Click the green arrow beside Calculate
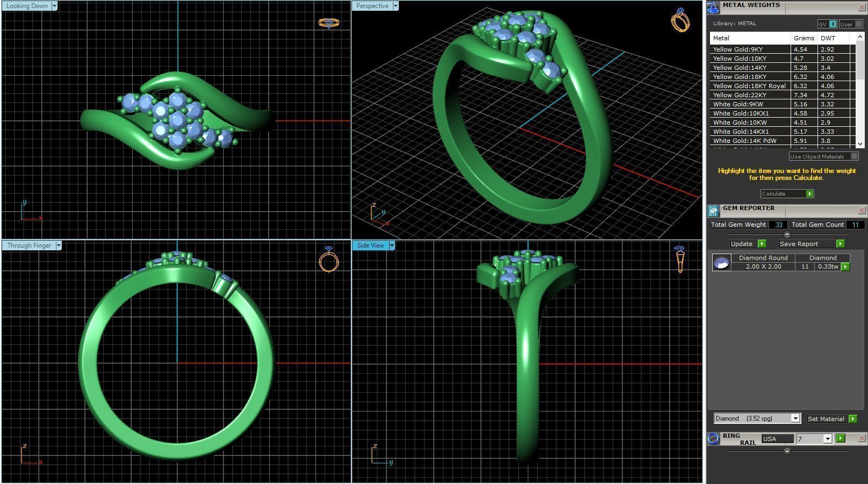868x484 pixels. (x=809, y=193)
